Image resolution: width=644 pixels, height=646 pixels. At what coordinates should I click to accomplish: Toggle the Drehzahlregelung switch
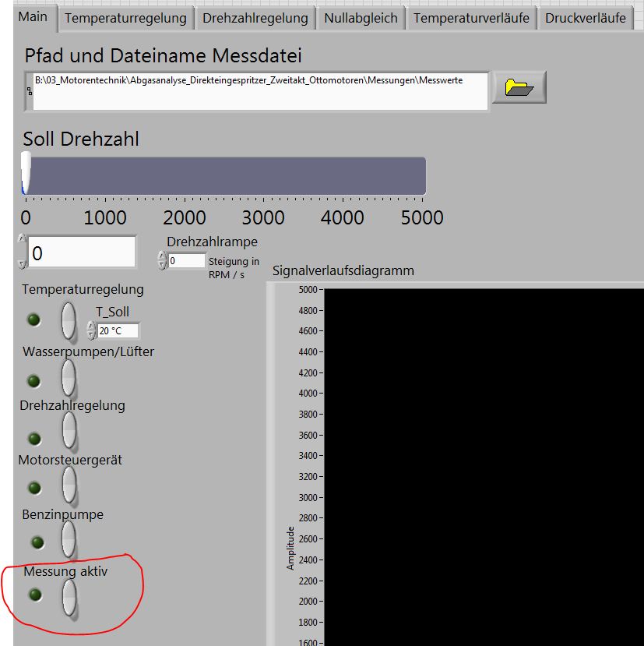[69, 430]
